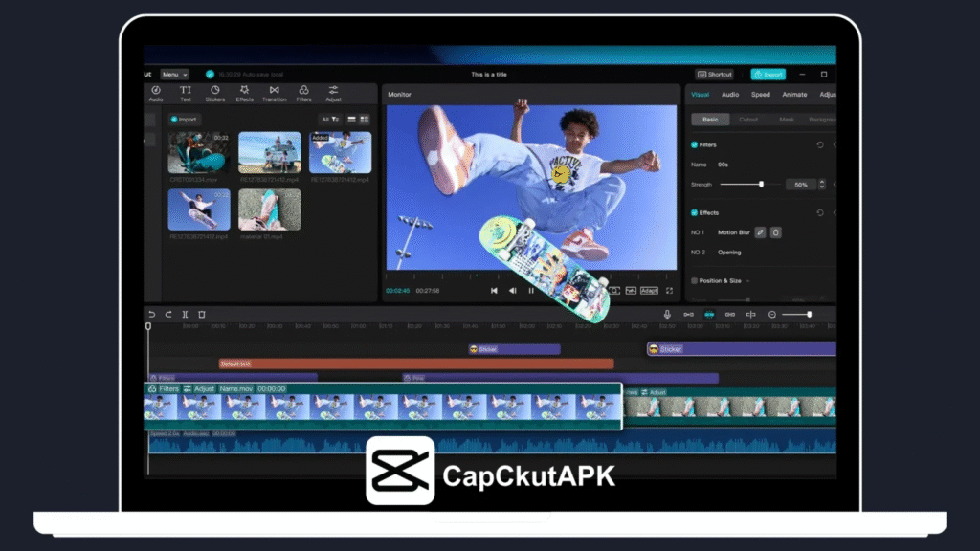Open the Menu dropdown in title bar
The height and width of the screenshot is (551, 980).
point(173,75)
